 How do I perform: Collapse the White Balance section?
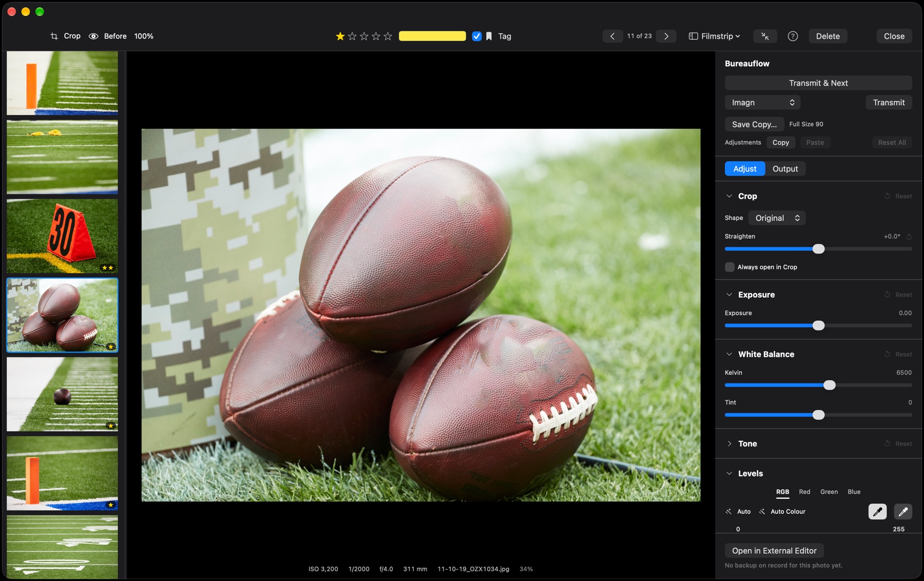coord(729,354)
